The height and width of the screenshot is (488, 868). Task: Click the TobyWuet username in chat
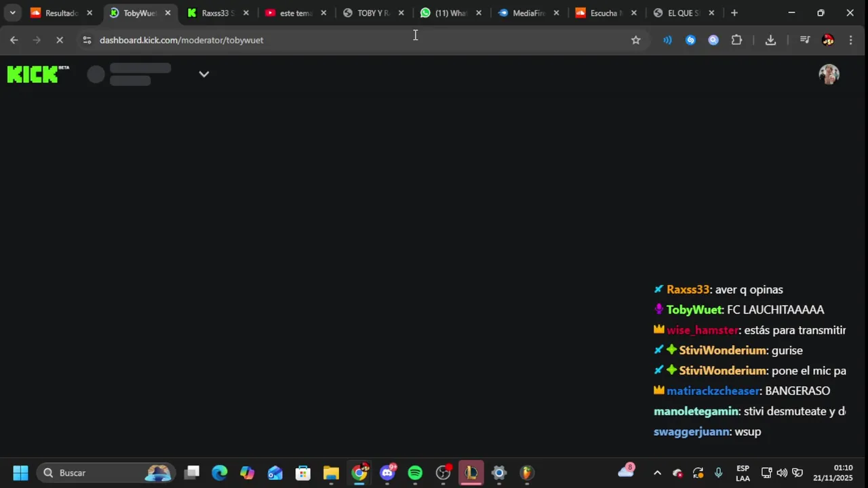coord(694,310)
